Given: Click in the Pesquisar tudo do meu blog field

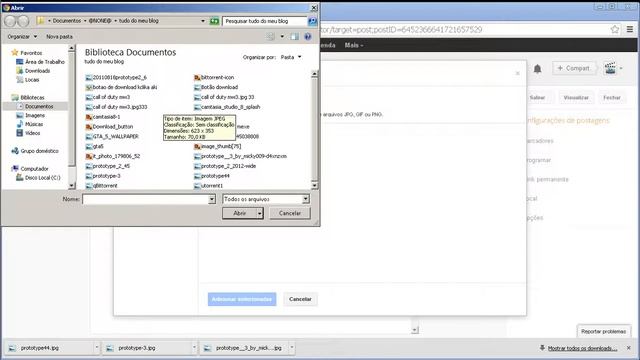Looking at the screenshot, I should pos(264,21).
